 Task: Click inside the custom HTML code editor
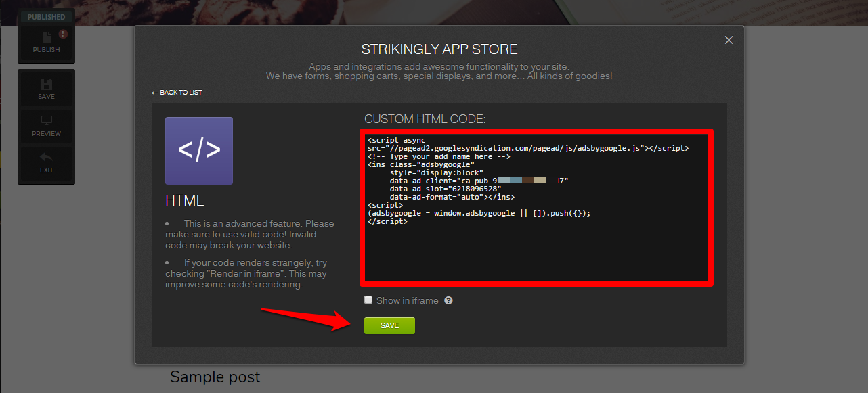536,206
